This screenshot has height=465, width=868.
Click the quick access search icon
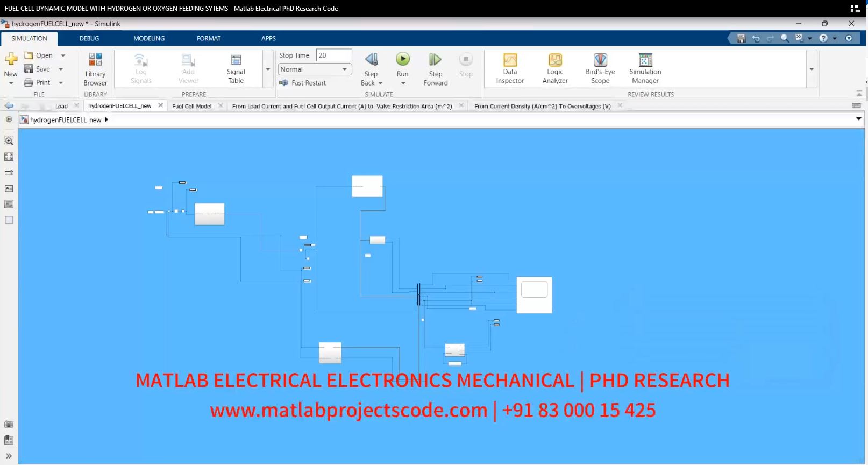pyautogui.click(x=785, y=38)
